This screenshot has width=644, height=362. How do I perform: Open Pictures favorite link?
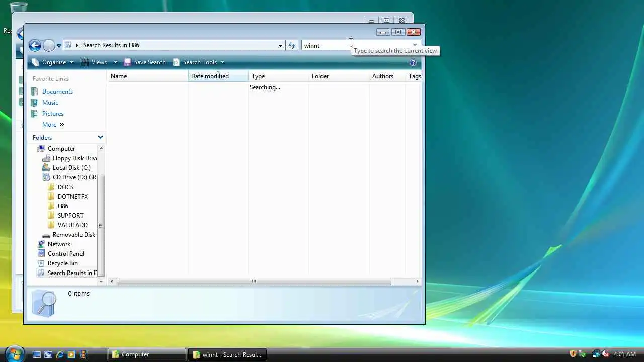tap(53, 114)
